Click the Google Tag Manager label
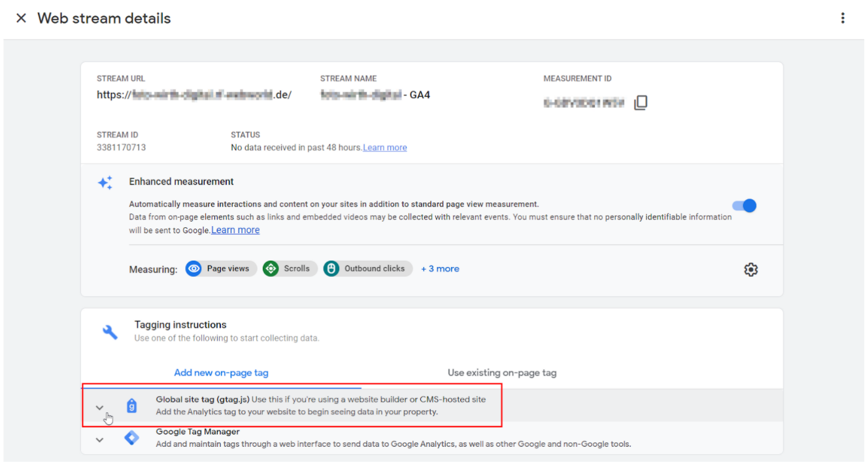 [x=197, y=432]
